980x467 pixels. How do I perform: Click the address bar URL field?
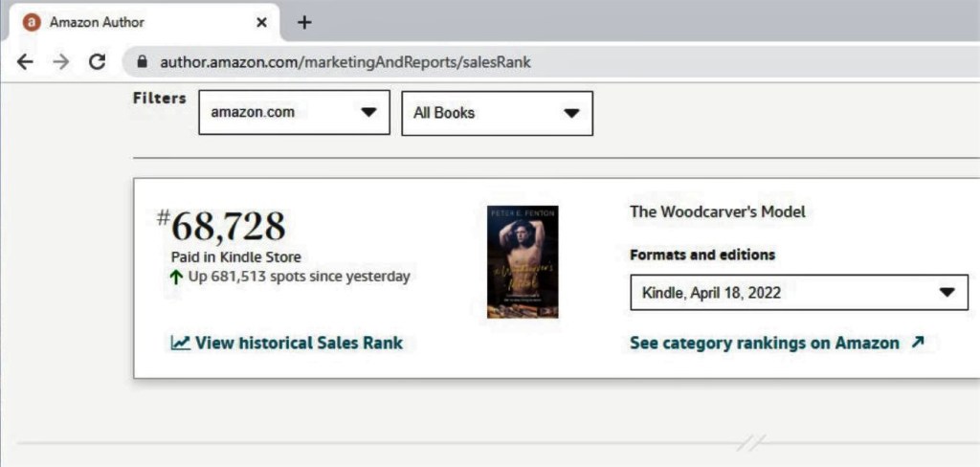tap(345, 62)
